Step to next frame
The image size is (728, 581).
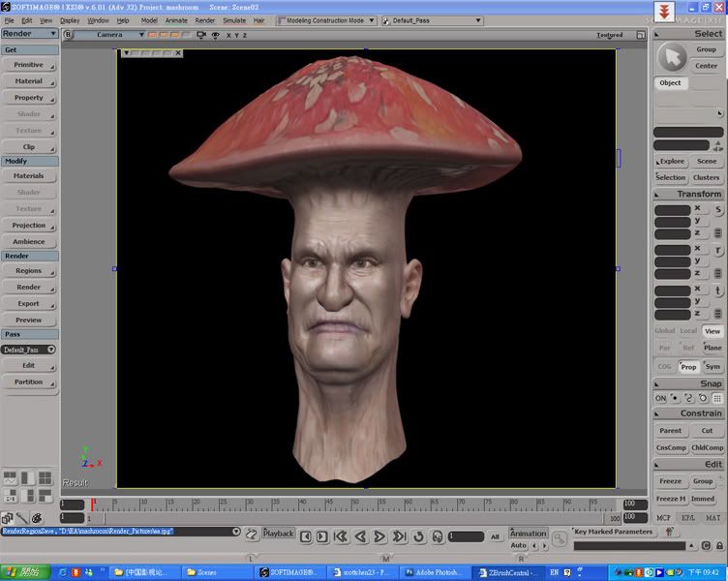point(321,536)
